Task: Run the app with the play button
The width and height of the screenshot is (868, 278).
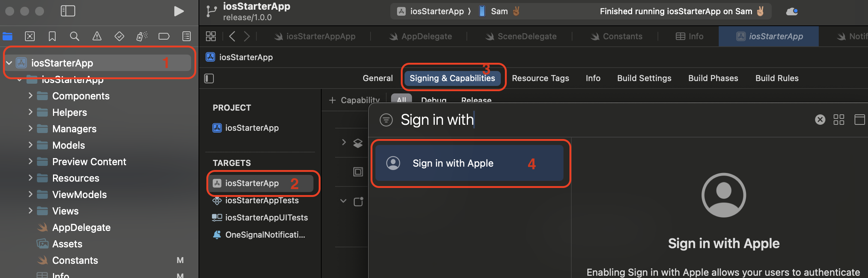Action: pos(179,11)
